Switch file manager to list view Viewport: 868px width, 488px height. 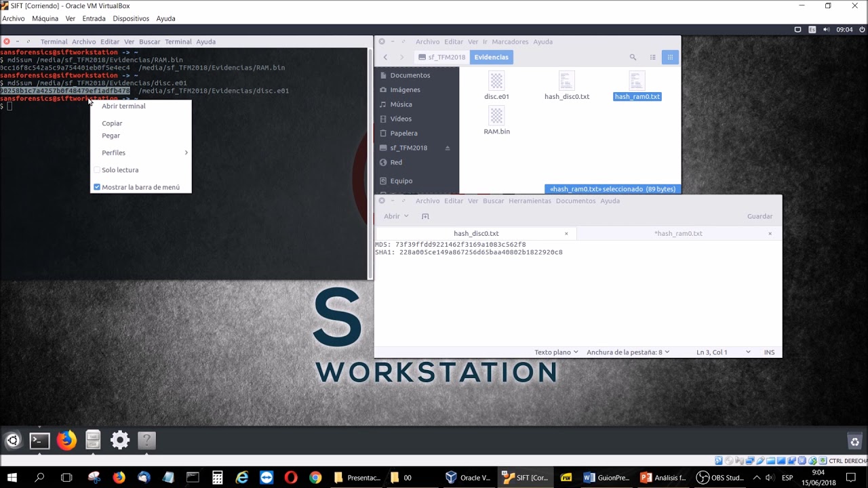pyautogui.click(x=653, y=58)
